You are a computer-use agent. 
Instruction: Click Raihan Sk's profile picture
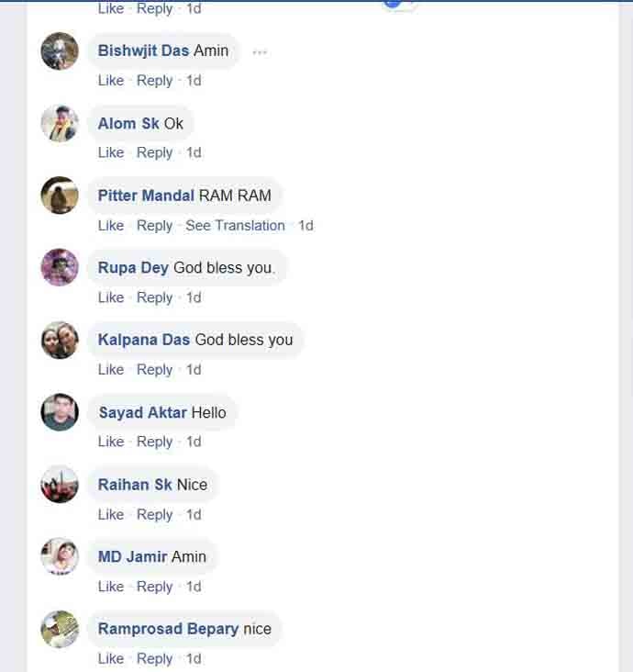click(x=60, y=485)
